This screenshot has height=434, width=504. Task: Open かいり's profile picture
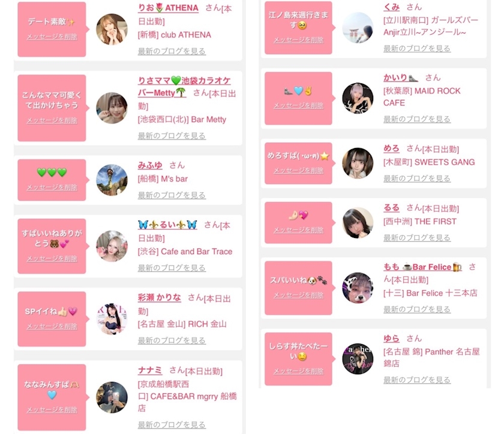tap(358, 98)
